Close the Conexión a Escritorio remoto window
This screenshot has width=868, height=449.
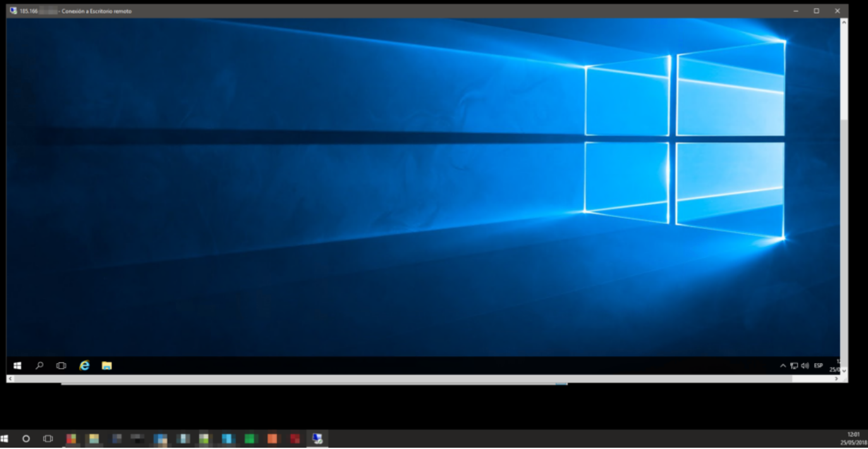pyautogui.click(x=838, y=11)
